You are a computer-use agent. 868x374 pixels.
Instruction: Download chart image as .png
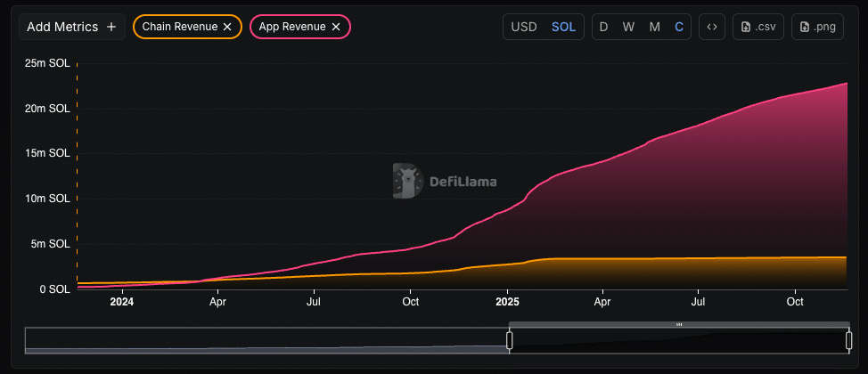(817, 27)
